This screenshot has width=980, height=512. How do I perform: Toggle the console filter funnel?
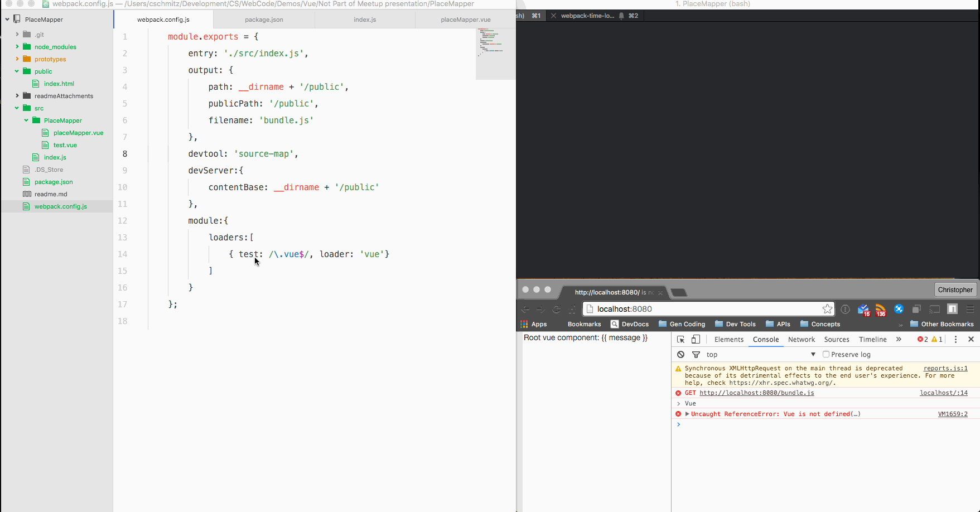[696, 354]
